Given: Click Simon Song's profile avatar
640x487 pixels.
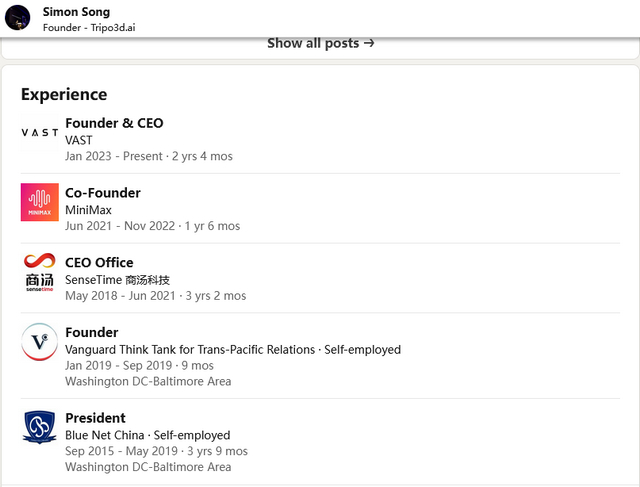Looking at the screenshot, I should pos(18,18).
